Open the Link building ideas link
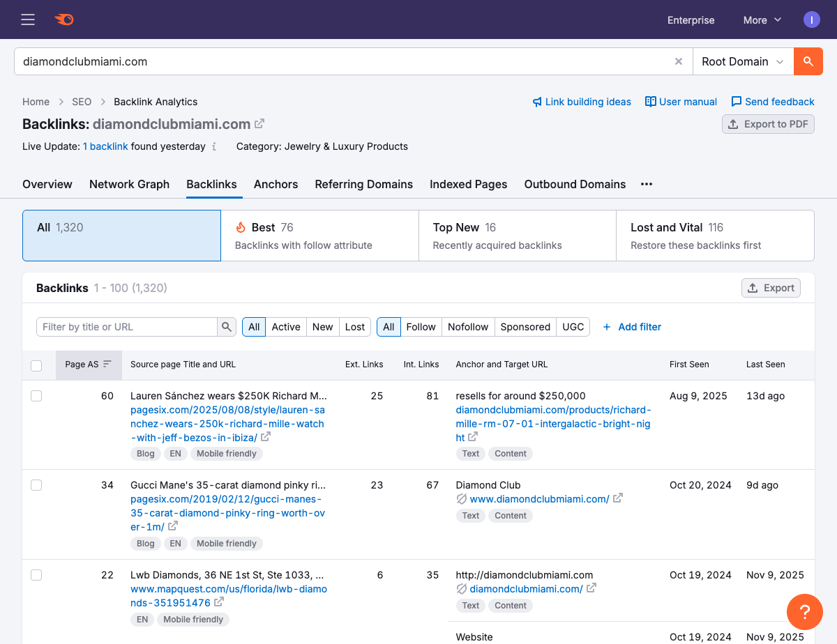 582,102
